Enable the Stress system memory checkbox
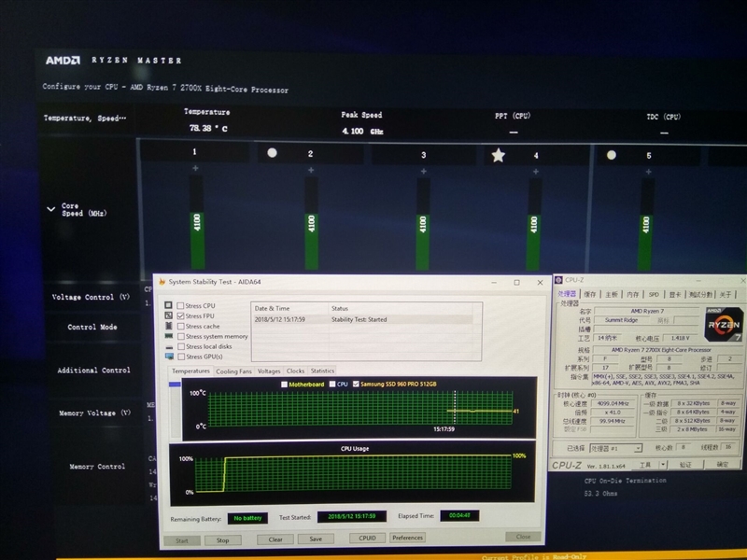This screenshot has height=560, width=747. coord(180,336)
